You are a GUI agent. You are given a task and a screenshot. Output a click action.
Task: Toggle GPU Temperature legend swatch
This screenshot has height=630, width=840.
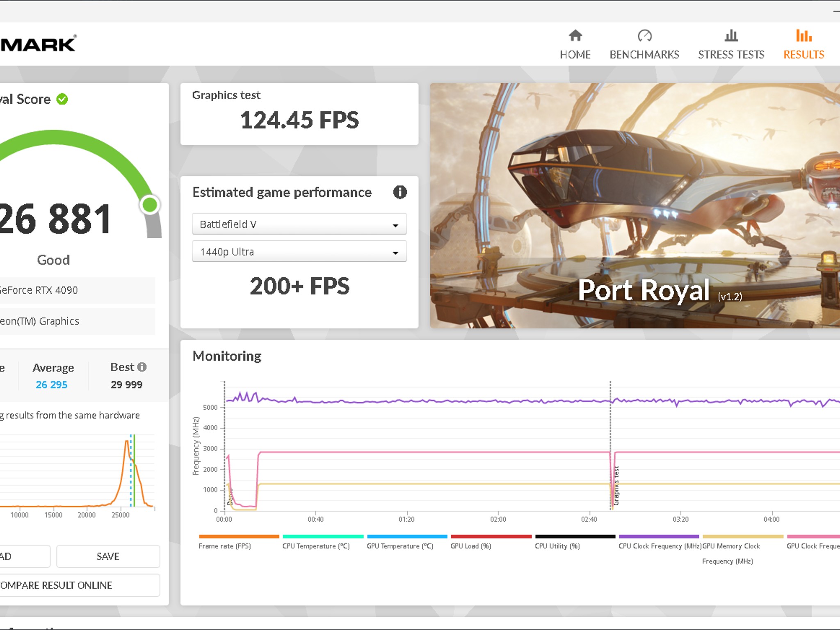tap(407, 536)
